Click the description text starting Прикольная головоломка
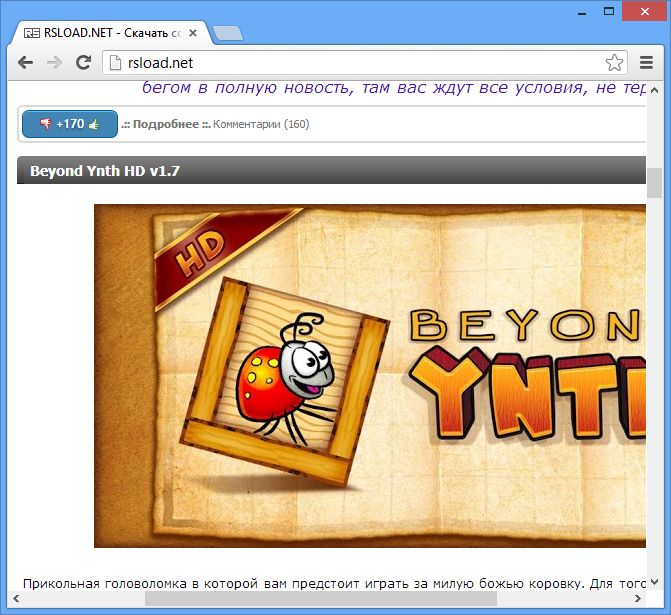The width and height of the screenshot is (671, 615). point(334,584)
